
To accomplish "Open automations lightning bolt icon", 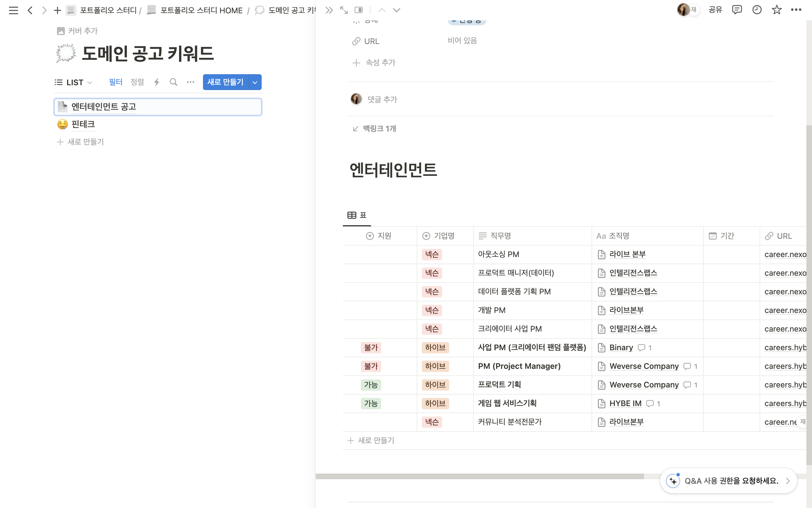I will tap(157, 82).
